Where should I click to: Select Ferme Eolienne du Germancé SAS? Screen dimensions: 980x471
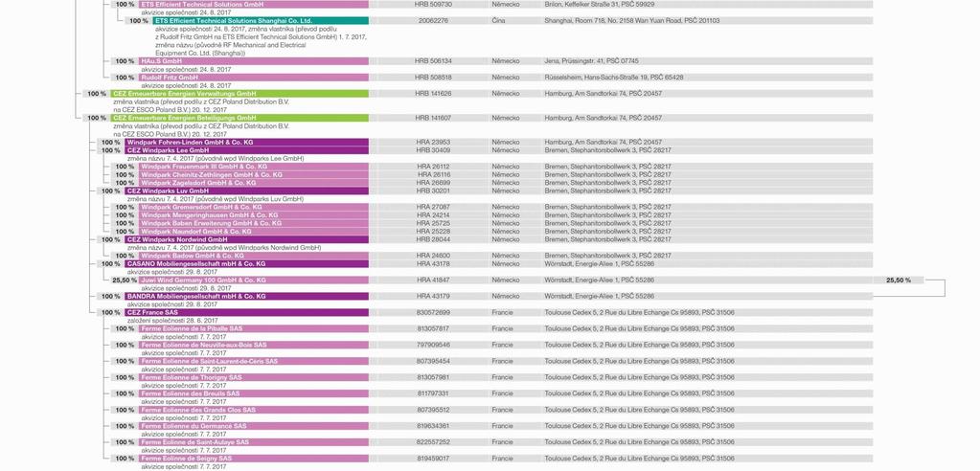[x=194, y=427]
